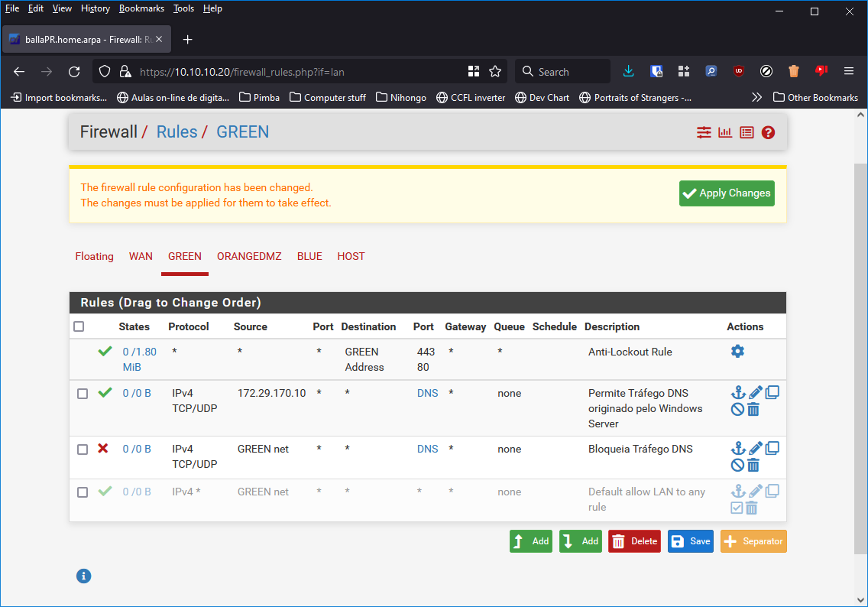
Task: Expand the bookmarks toolbar overflow chevron
Action: [756, 97]
